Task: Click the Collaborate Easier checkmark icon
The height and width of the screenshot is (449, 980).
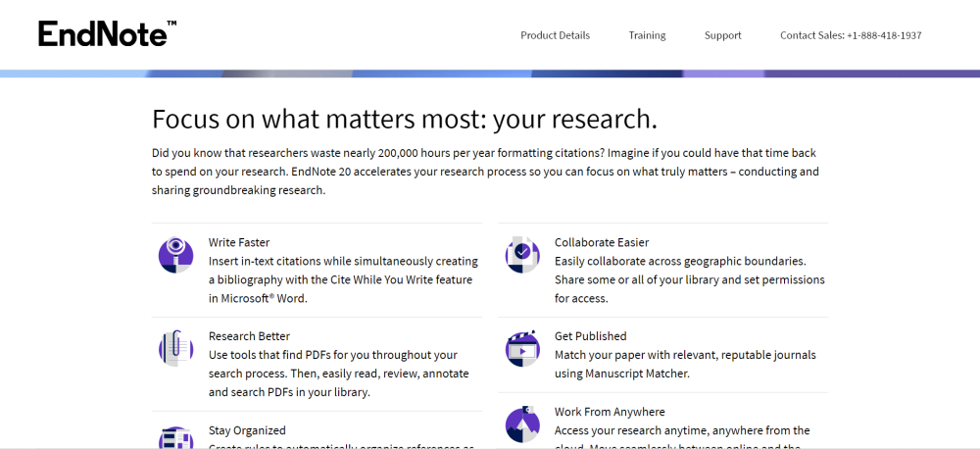Action: click(522, 255)
